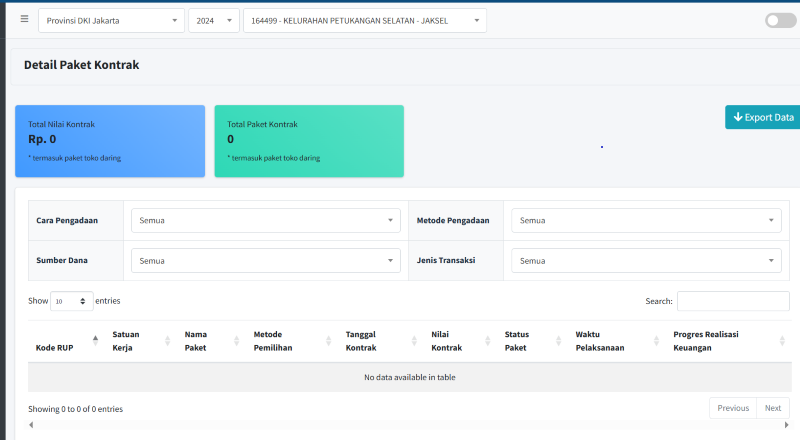Open the Provinsi DKI Jakarta dropdown

(x=111, y=21)
